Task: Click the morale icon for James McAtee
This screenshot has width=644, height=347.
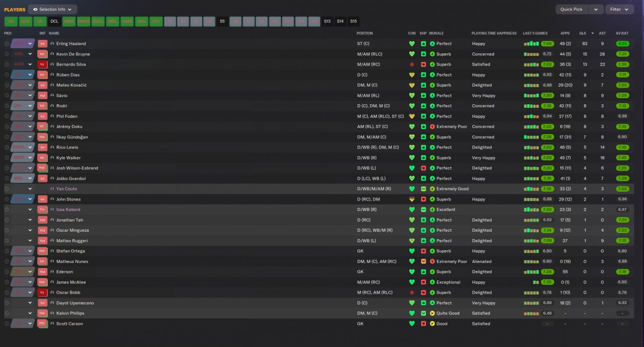Action: 432,282
